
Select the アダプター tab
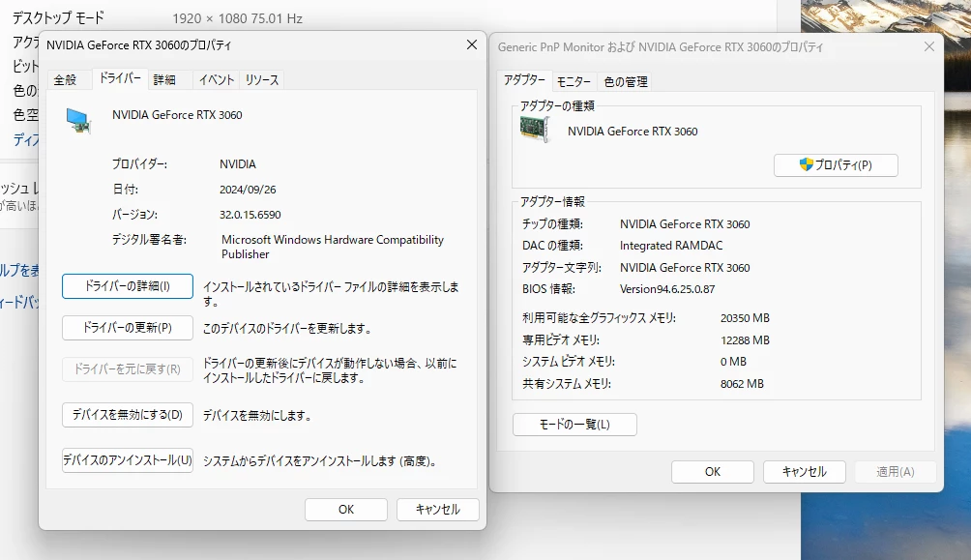[x=524, y=80]
